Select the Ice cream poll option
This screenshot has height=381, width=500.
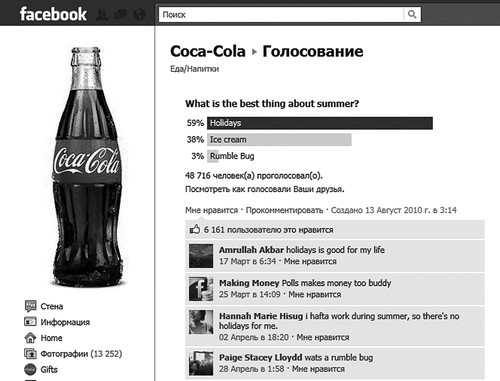coord(279,140)
